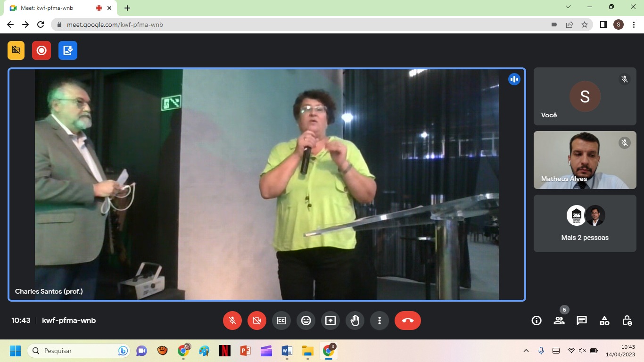Toggle closed captions on

click(281, 321)
